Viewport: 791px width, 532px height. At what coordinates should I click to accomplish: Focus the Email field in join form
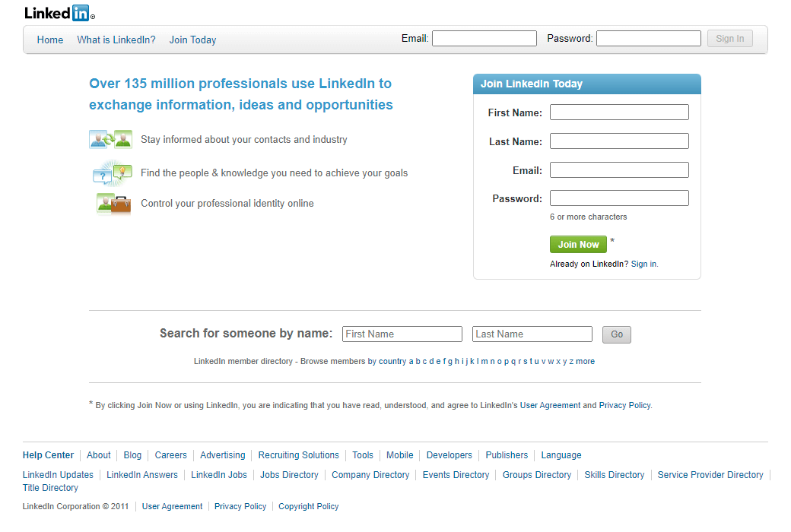(x=619, y=170)
